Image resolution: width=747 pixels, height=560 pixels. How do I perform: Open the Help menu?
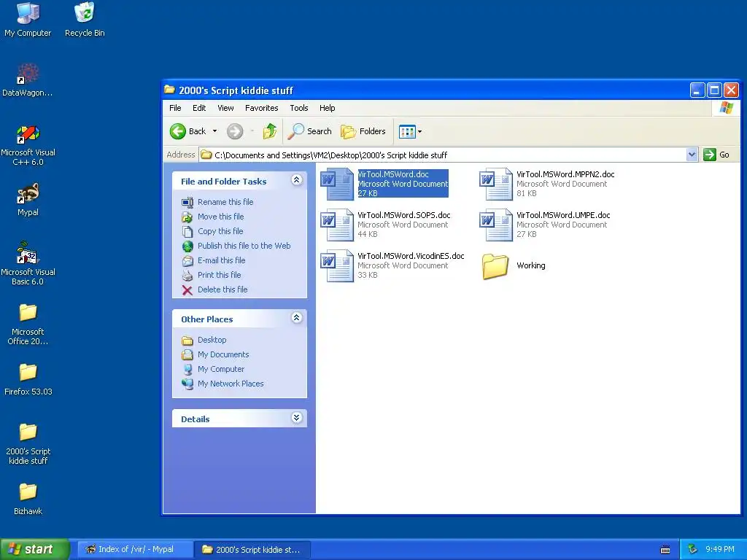click(327, 108)
